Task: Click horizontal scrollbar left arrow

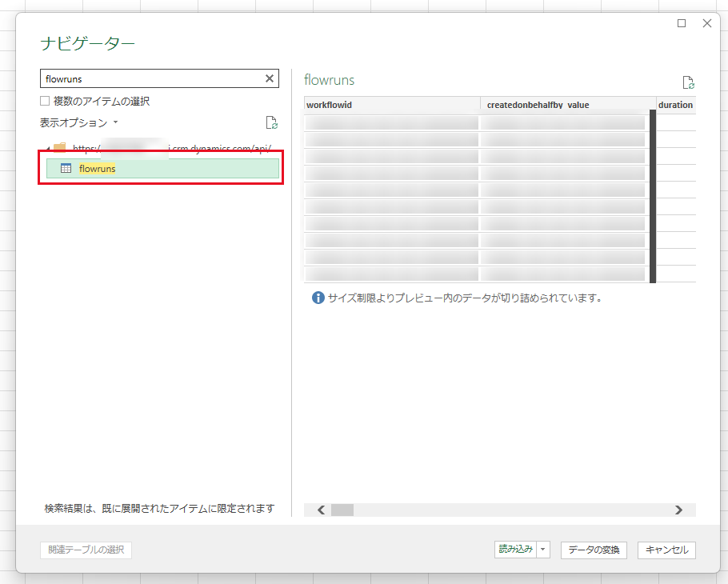Action: click(x=321, y=510)
